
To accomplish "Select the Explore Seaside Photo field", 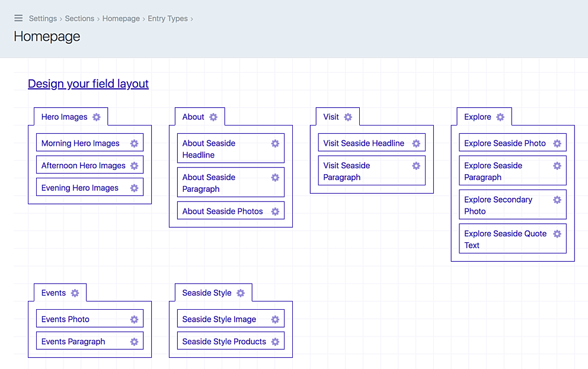I will click(x=513, y=143).
